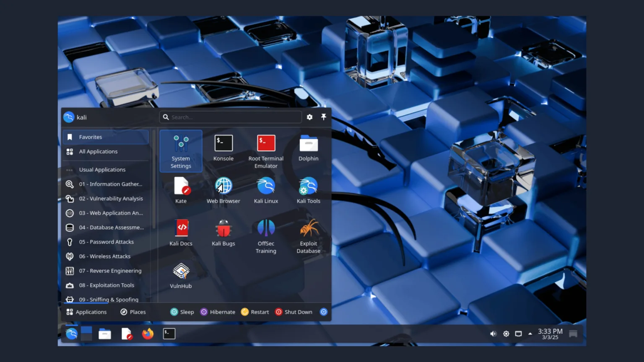Launch Kate text editor from favorites
The image size is (644, 362).
tap(181, 190)
